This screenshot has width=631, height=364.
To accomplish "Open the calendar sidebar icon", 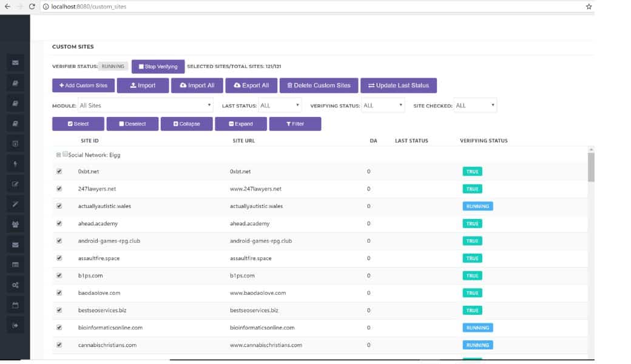I will click(x=15, y=305).
